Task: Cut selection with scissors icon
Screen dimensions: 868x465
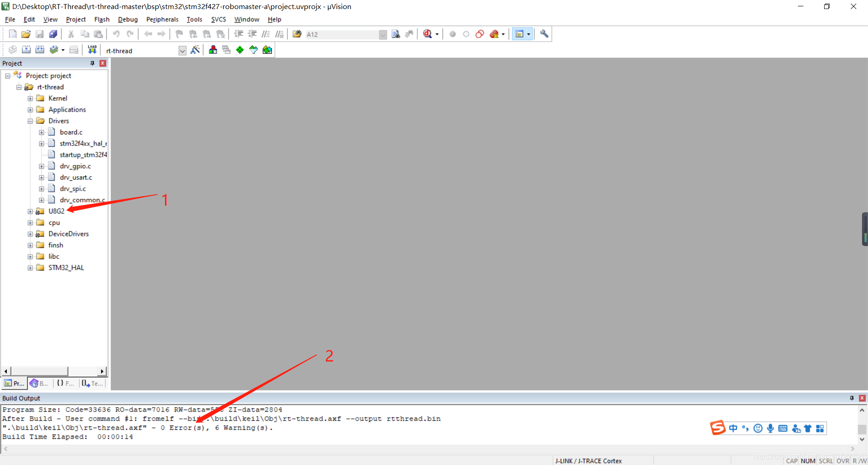Action: [71, 34]
